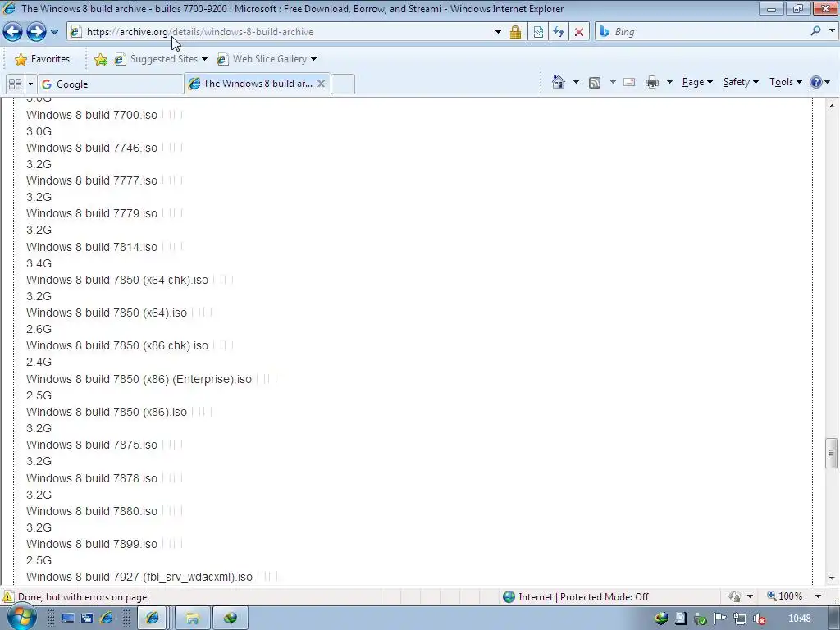
Task: Click Windows 8 build 7927 (fbl_srv_wdacxml).iso
Action: click(139, 577)
